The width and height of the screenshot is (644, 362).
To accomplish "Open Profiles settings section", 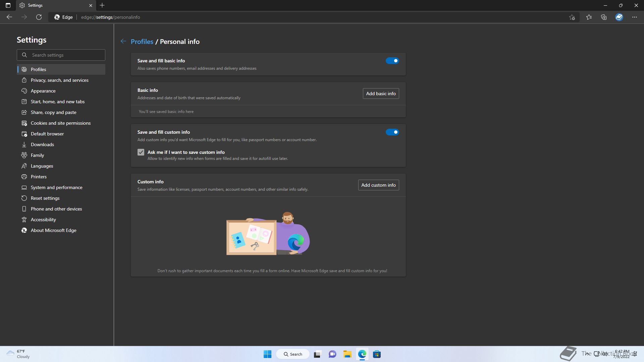I will coord(61,69).
